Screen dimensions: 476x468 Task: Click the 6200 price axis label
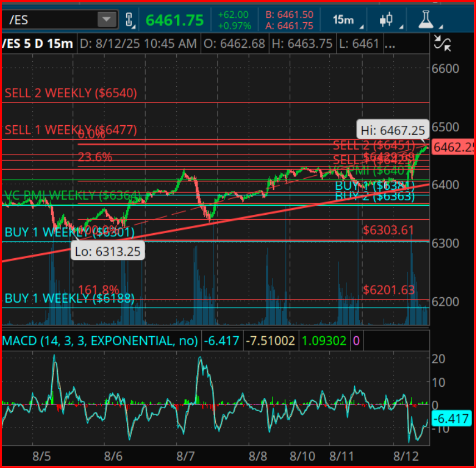click(445, 302)
